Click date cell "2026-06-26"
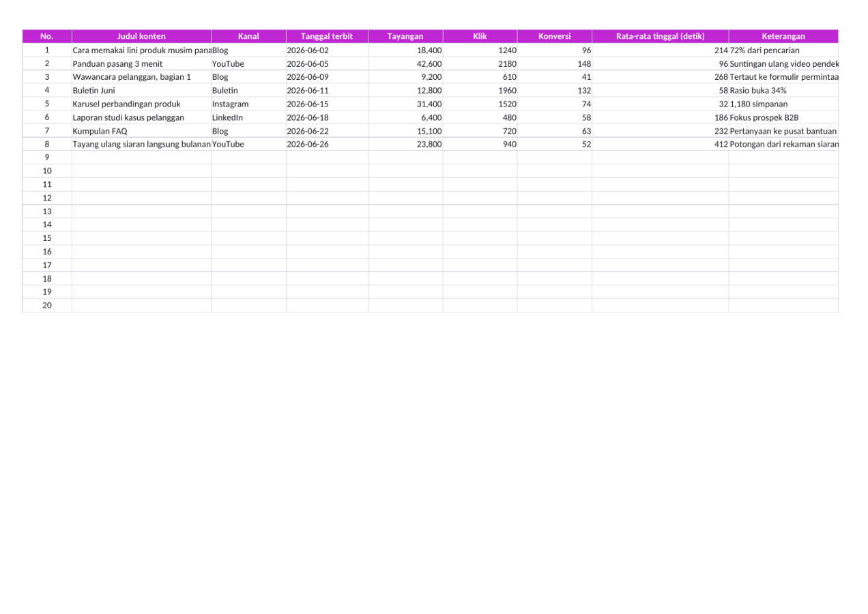This screenshot has width=868, height=614. (327, 144)
